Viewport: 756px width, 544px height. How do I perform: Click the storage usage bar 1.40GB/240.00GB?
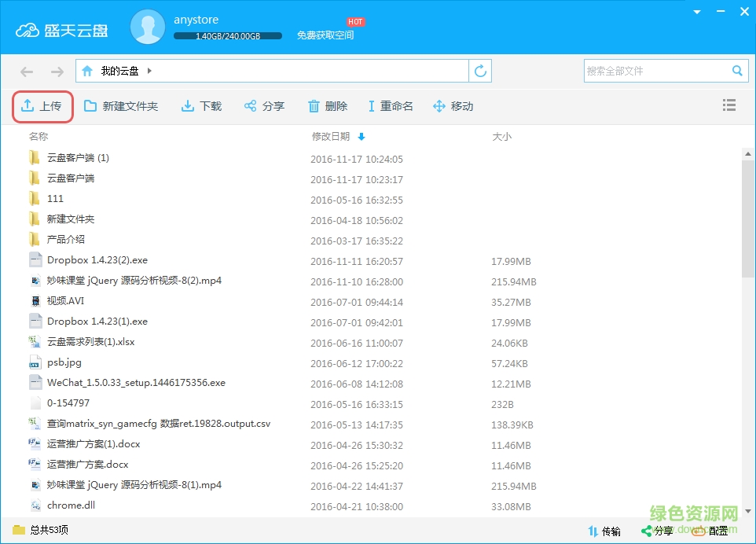click(x=227, y=36)
